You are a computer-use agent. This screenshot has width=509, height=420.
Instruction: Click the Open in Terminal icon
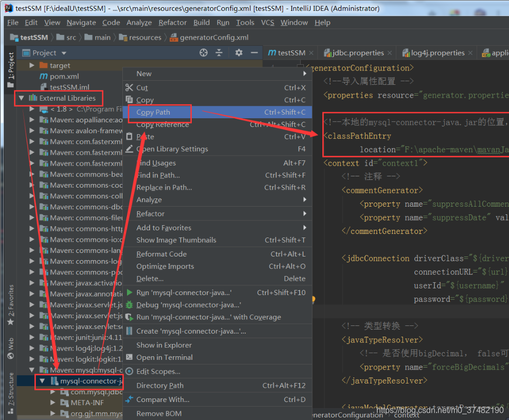[x=129, y=357]
